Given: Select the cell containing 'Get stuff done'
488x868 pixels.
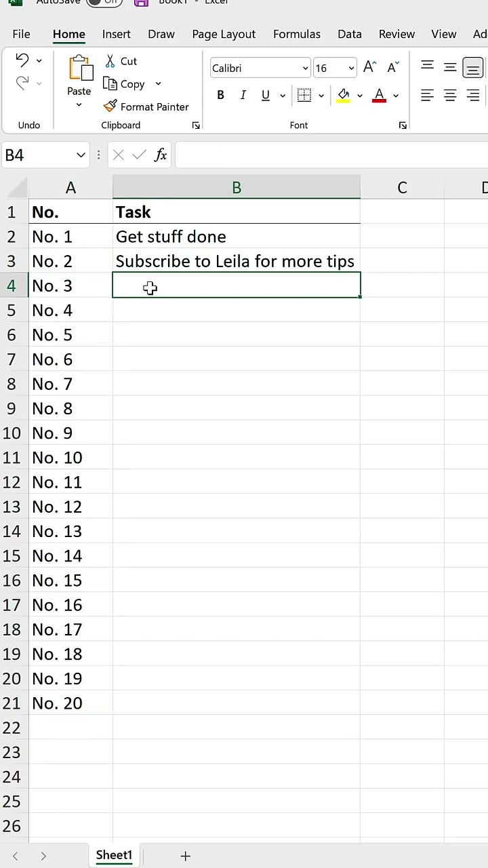Looking at the screenshot, I should tap(236, 237).
